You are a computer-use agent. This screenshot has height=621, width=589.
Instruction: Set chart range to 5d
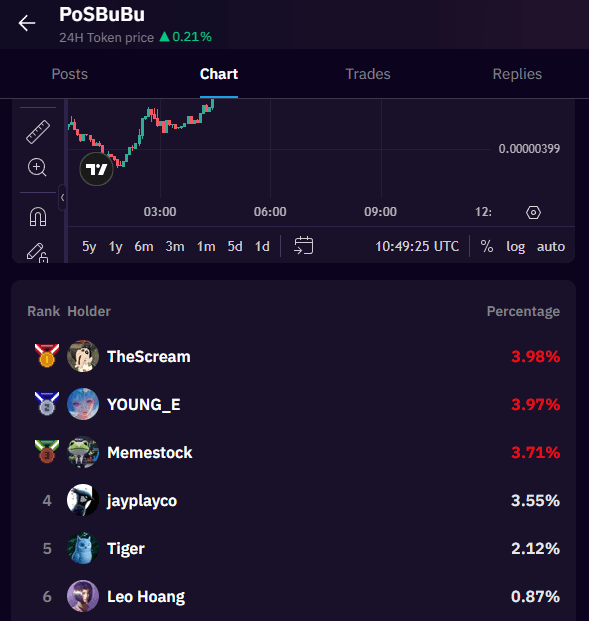click(x=235, y=246)
